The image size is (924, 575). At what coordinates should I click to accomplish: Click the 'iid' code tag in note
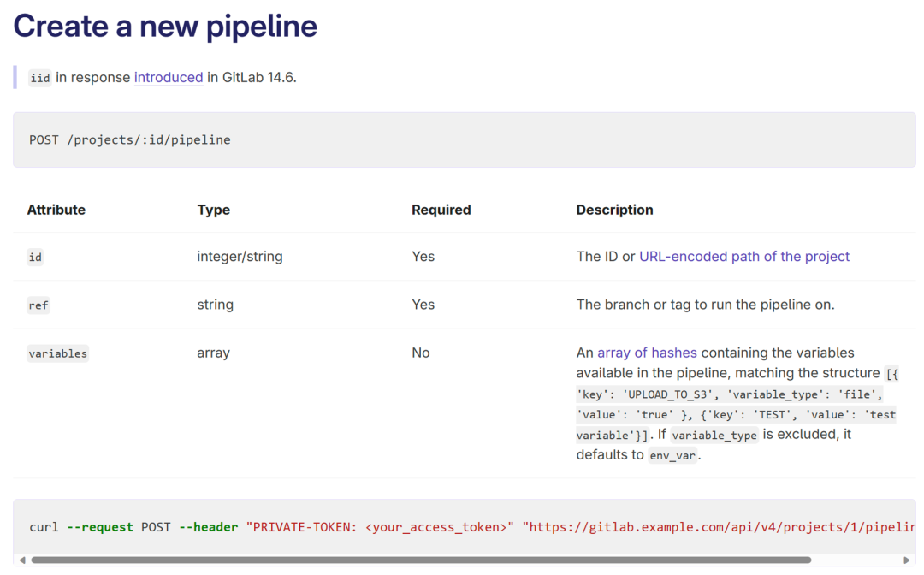point(39,78)
